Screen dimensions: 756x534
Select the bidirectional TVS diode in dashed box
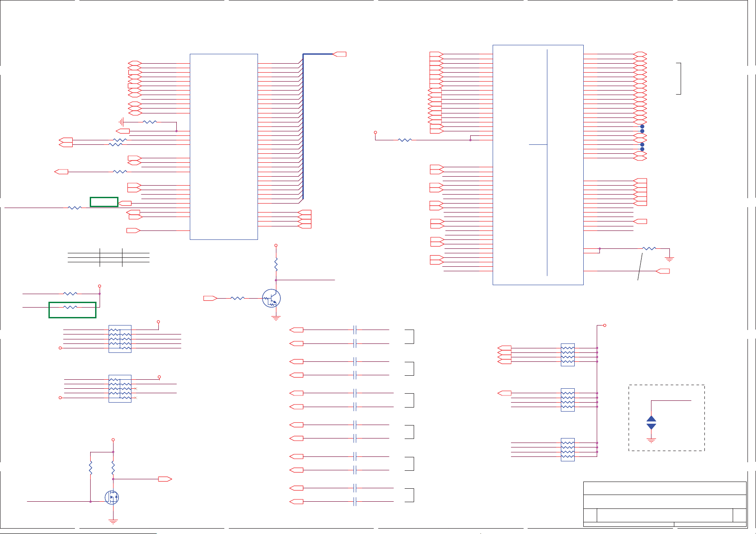(651, 423)
